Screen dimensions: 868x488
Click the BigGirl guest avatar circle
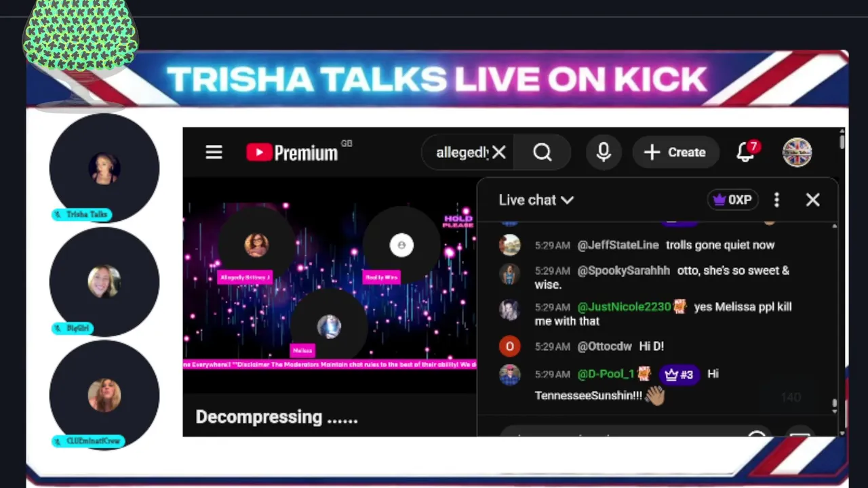pos(104,282)
